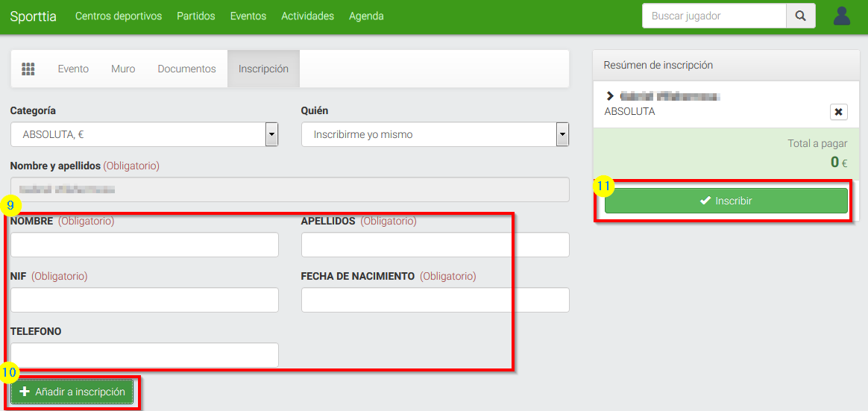Click the FECHA DE NACIMIENTO field

435,300
